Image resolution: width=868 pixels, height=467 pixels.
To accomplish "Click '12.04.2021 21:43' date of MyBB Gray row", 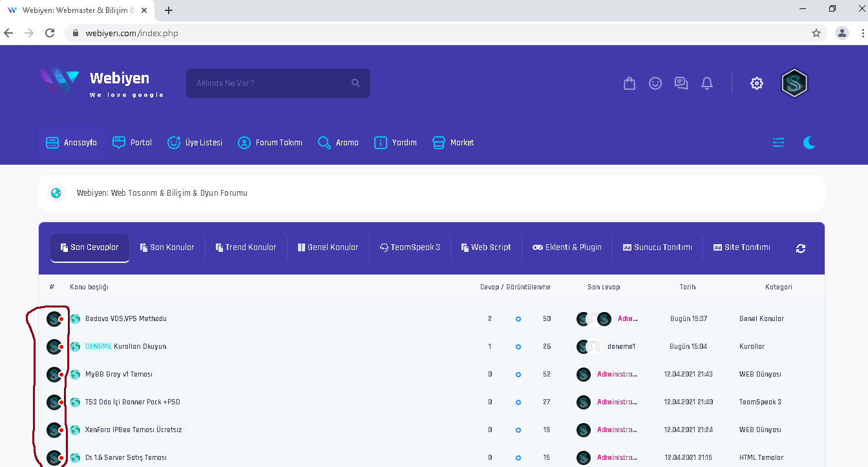I will pyautogui.click(x=688, y=375).
